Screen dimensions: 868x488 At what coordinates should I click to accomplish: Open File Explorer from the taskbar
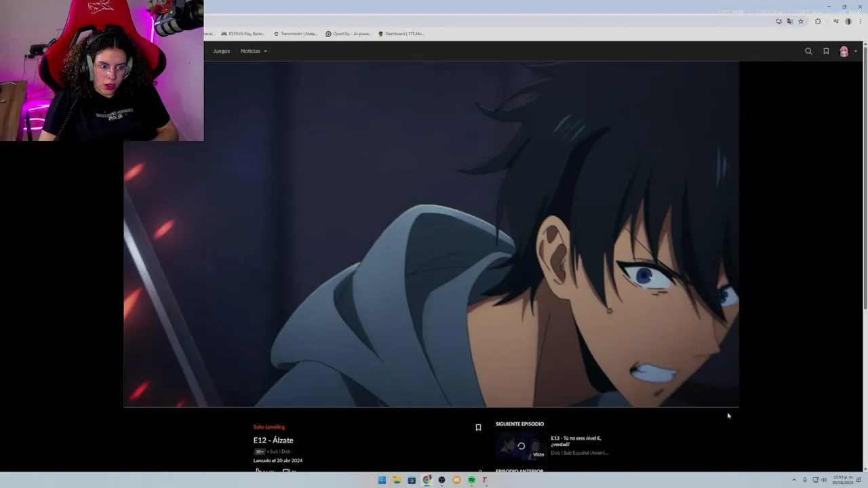(397, 480)
